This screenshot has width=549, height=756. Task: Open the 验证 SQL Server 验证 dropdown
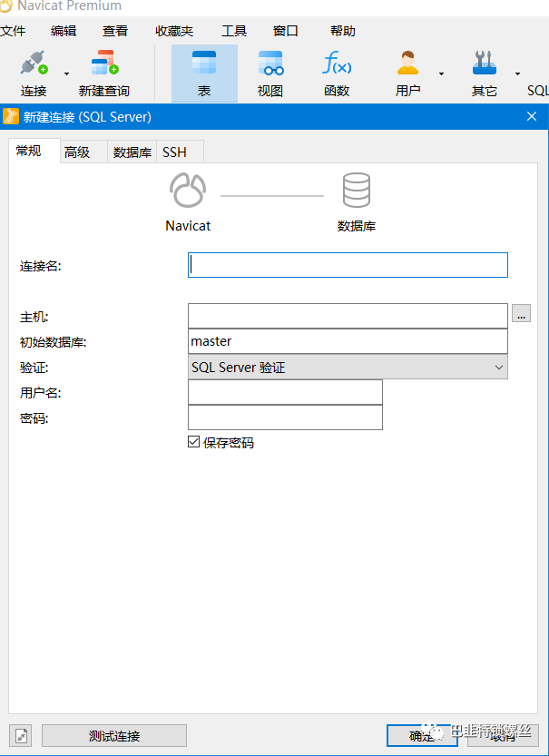[x=348, y=367]
